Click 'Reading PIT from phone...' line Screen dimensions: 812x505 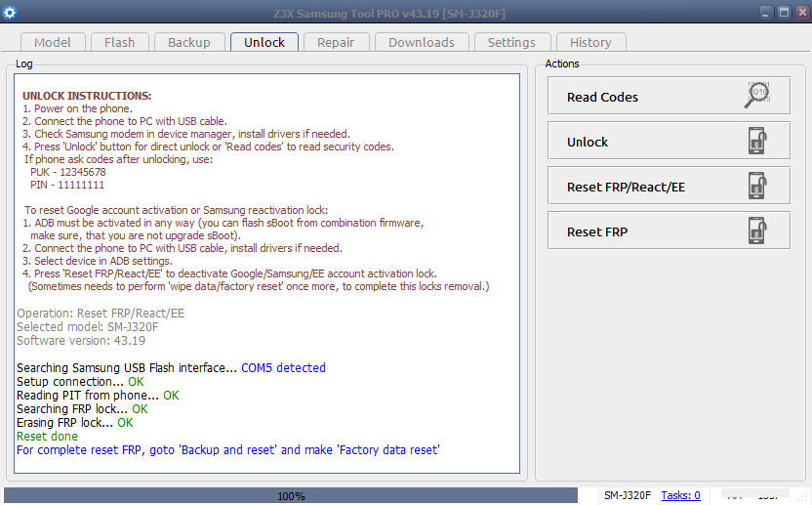pyautogui.click(x=98, y=395)
